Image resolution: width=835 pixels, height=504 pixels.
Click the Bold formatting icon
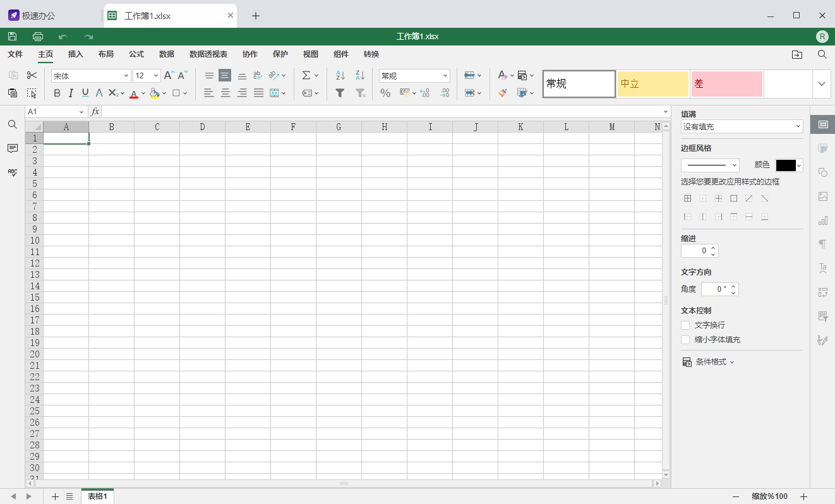57,93
